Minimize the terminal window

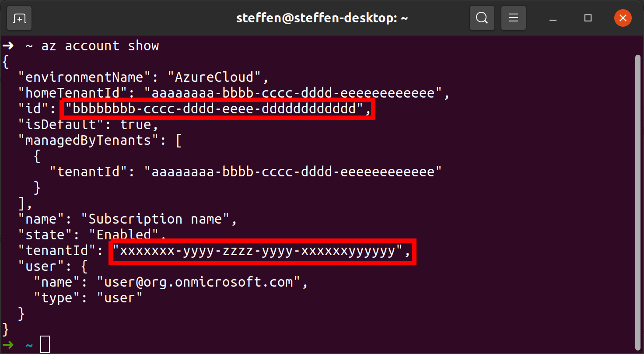(x=554, y=18)
